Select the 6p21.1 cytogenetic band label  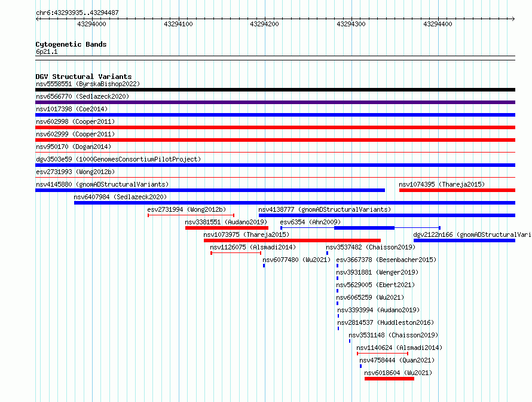pos(47,51)
